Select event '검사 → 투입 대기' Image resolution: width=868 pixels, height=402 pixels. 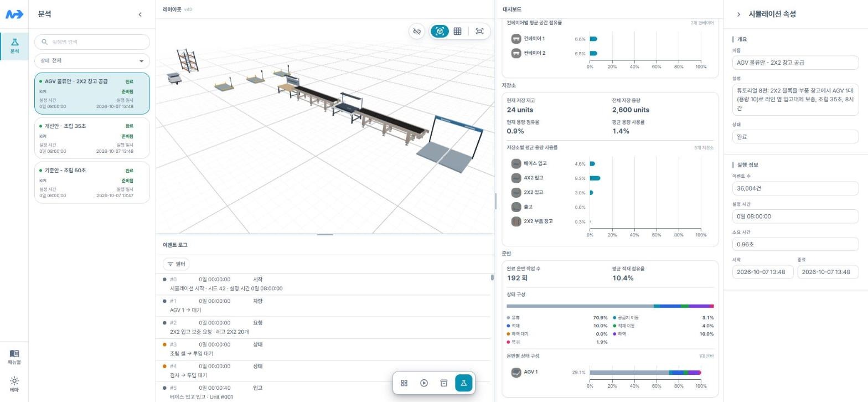pos(323,370)
